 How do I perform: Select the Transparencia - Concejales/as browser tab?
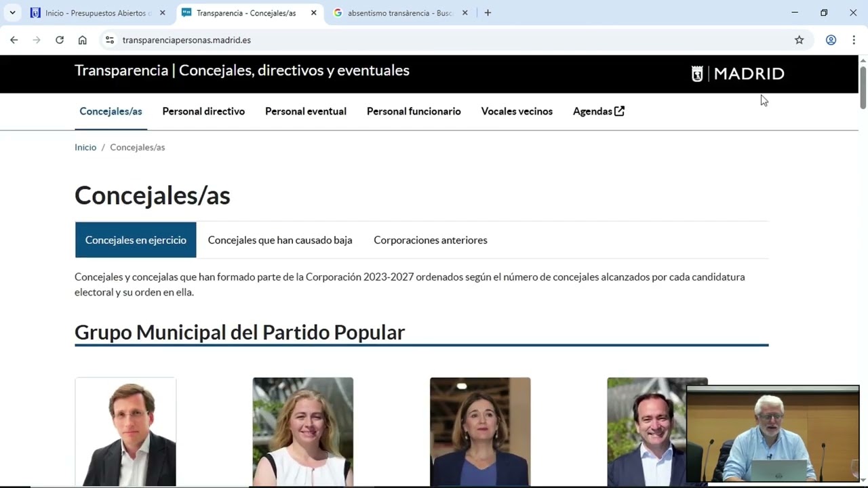click(248, 13)
